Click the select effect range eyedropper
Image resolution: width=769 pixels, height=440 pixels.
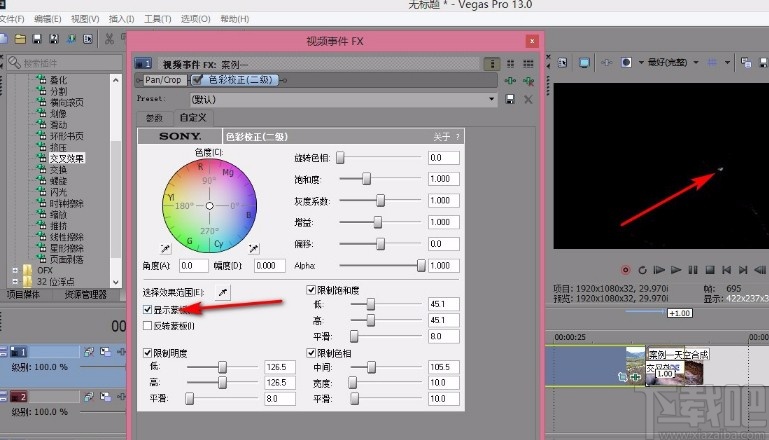tap(221, 290)
